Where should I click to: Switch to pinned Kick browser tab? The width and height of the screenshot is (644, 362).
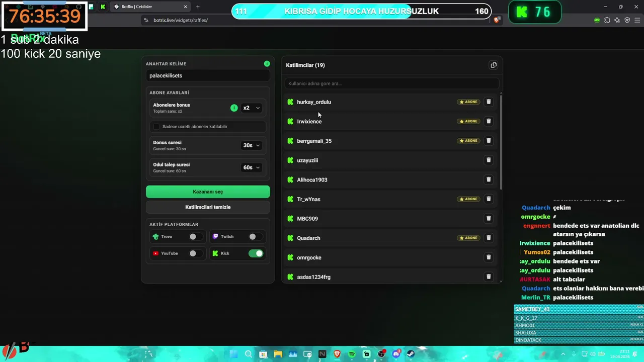[x=103, y=7]
